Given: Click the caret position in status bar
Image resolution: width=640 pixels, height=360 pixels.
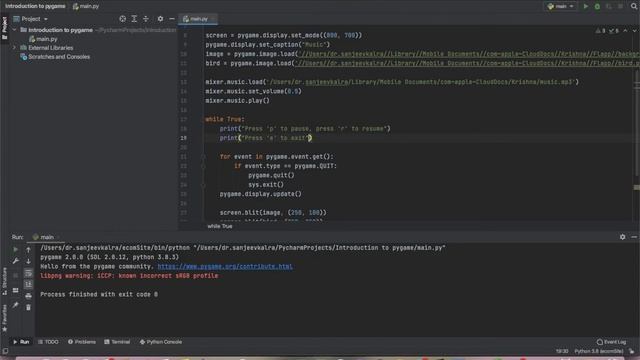Looking at the screenshot, I should (x=562, y=351).
